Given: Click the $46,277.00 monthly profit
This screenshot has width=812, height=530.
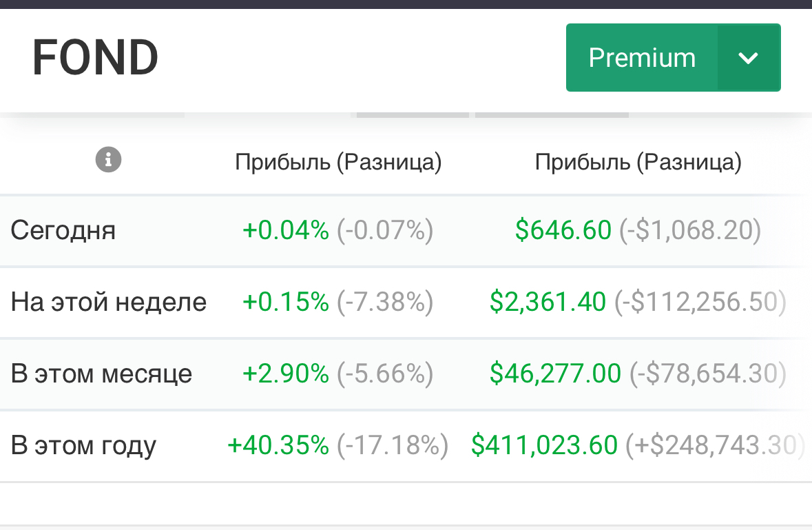Looking at the screenshot, I should click(x=555, y=374).
